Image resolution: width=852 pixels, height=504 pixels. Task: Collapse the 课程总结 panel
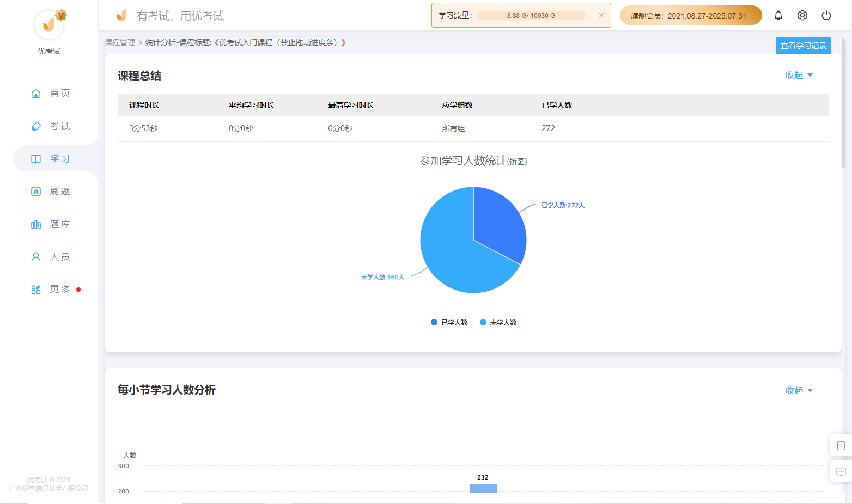799,75
